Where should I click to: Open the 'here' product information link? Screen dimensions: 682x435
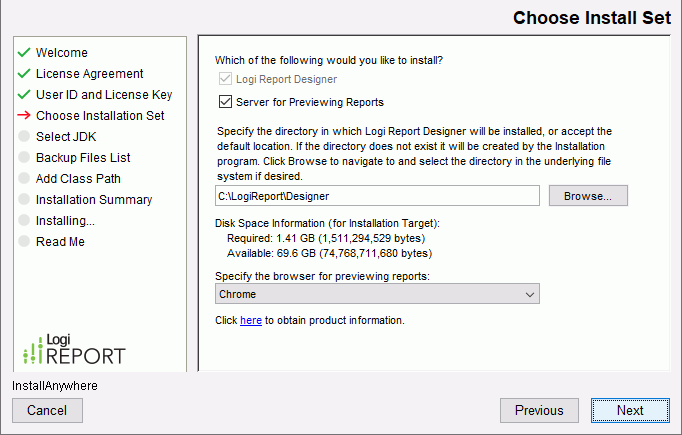pos(251,320)
